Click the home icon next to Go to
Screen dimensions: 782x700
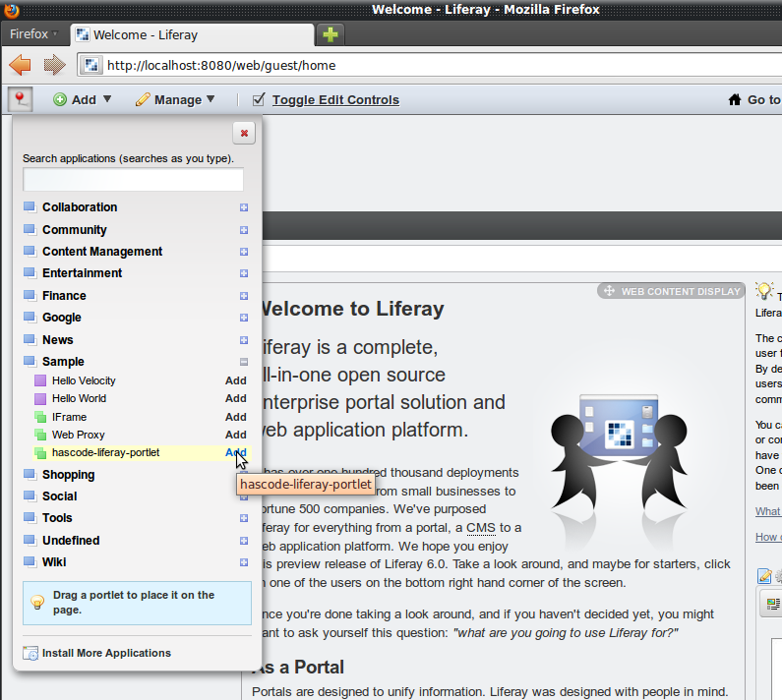point(734,99)
